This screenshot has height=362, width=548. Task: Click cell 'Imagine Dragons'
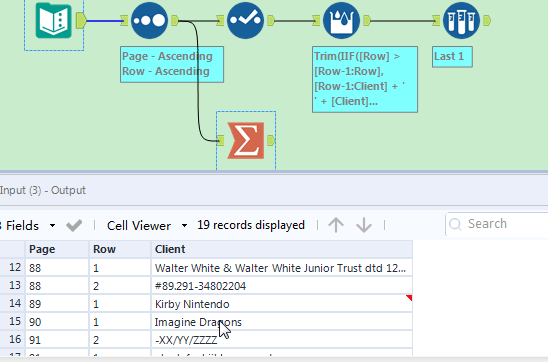282,322
